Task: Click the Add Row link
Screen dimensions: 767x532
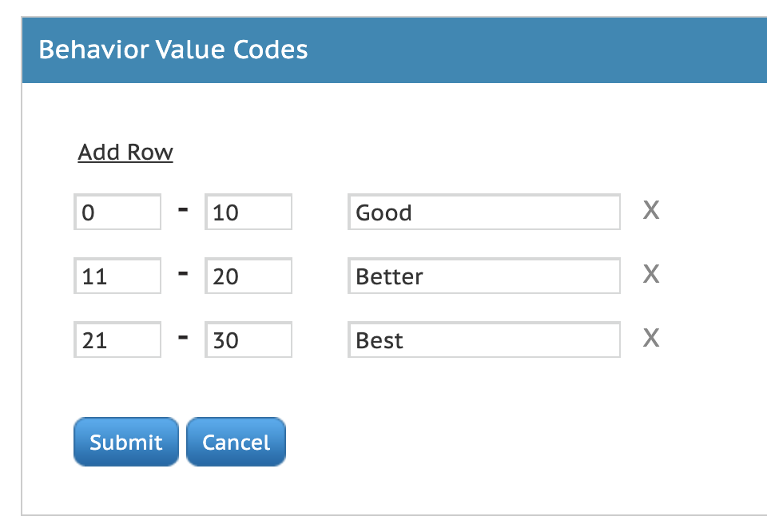Action: 125,152
